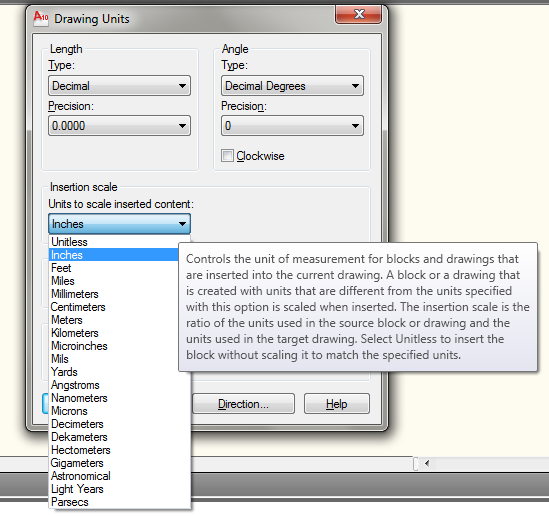Open the Length Type dropdown
This screenshot has width=549, height=519.
119,86
